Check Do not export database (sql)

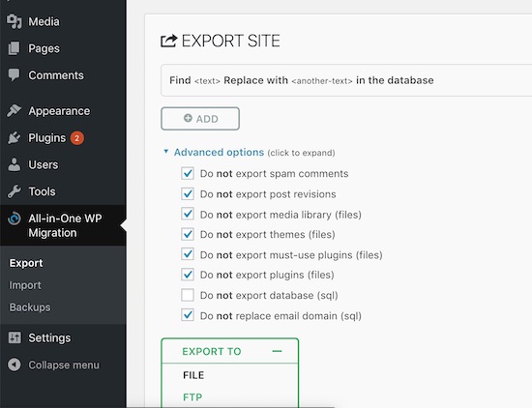[x=188, y=295]
